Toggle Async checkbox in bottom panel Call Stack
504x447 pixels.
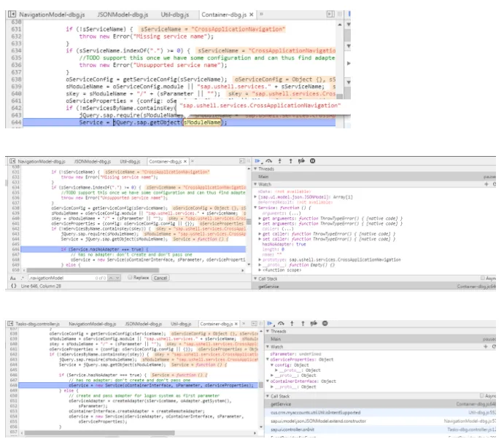click(481, 395)
